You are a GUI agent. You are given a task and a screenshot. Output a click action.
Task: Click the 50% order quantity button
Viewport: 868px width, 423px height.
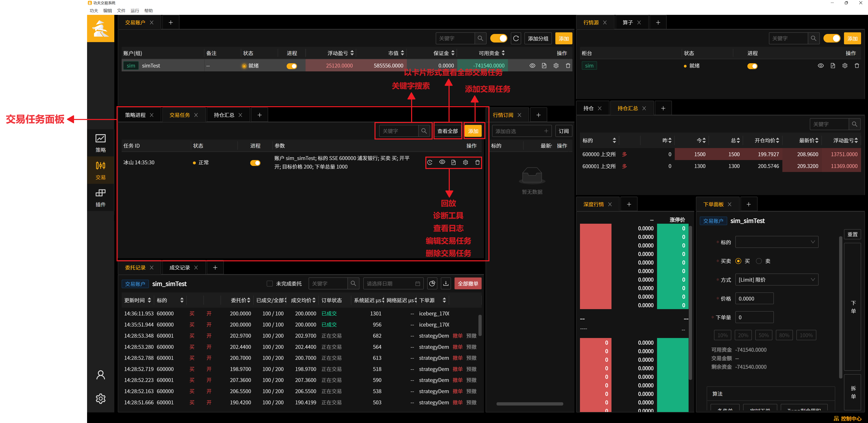click(764, 335)
